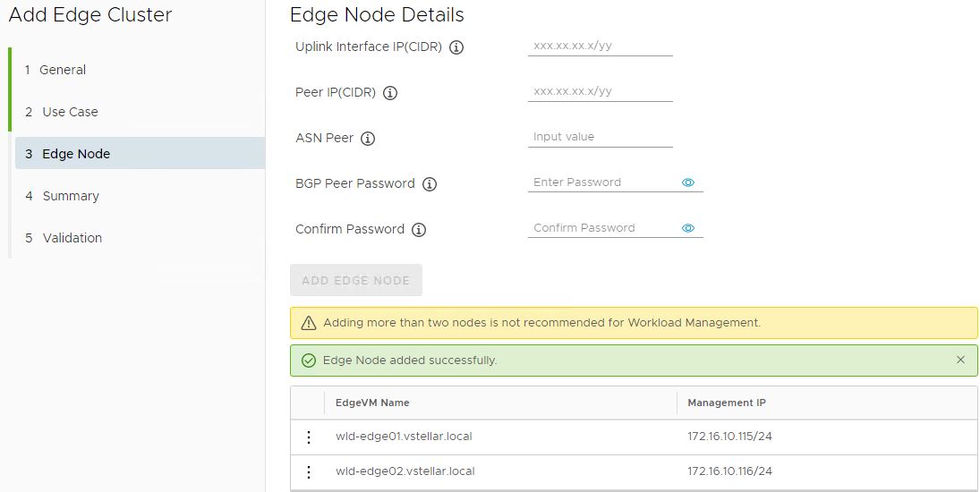Go to General step in wizard

pyautogui.click(x=63, y=70)
